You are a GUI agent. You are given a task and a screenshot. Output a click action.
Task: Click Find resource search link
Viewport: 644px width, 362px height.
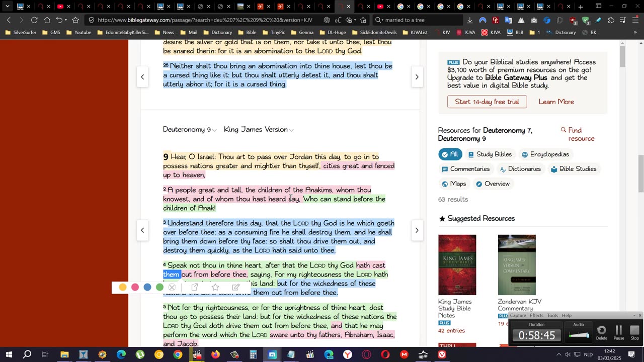pos(578,134)
